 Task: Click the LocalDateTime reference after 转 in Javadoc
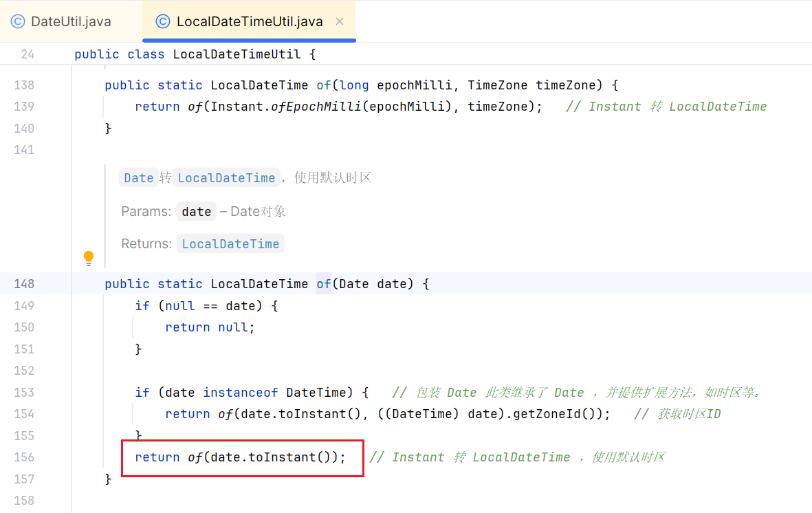(x=226, y=177)
